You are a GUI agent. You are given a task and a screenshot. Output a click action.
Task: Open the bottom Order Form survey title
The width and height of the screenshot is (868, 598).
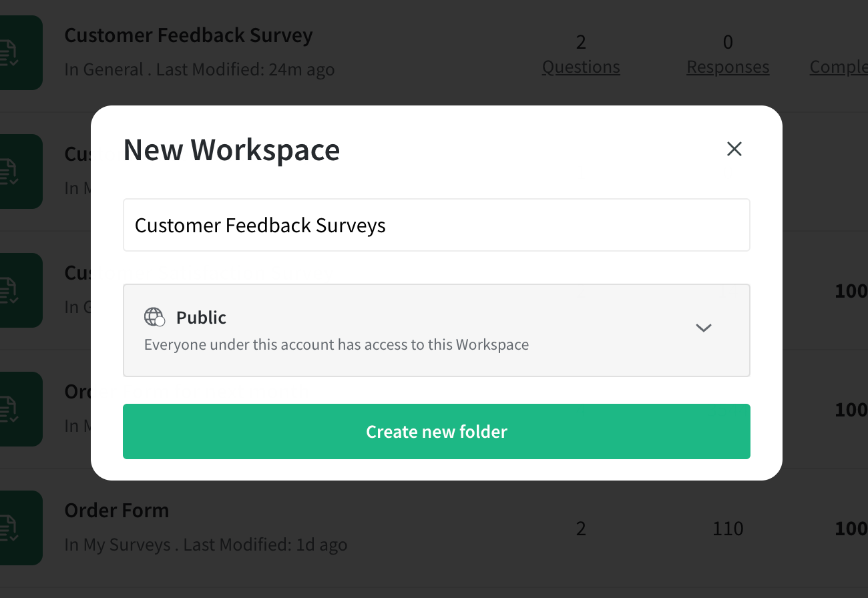pos(117,511)
